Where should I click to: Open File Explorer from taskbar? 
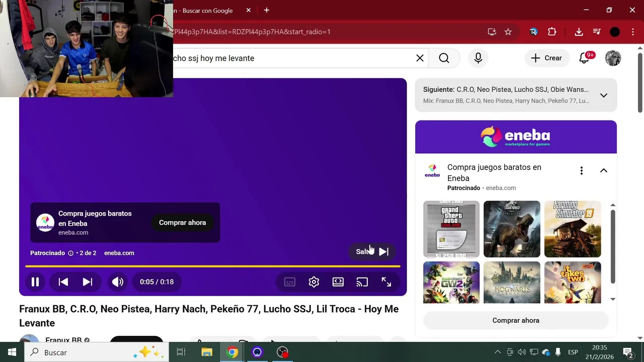[207, 352]
